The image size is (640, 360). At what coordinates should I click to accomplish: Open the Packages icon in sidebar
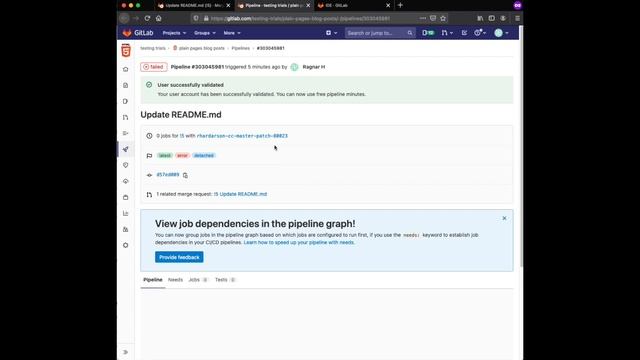(x=125, y=197)
